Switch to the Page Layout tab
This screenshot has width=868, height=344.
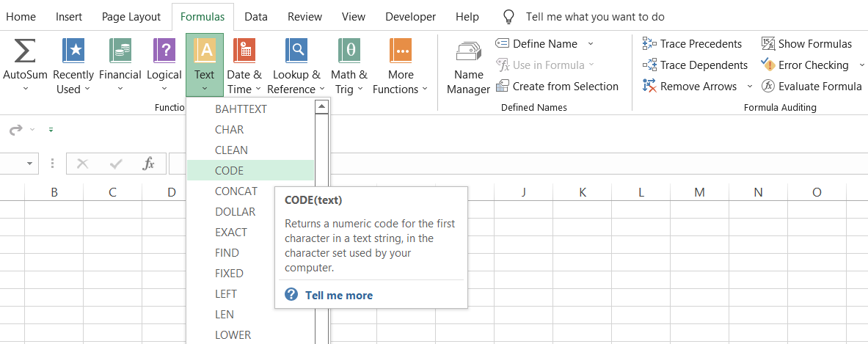click(x=131, y=16)
